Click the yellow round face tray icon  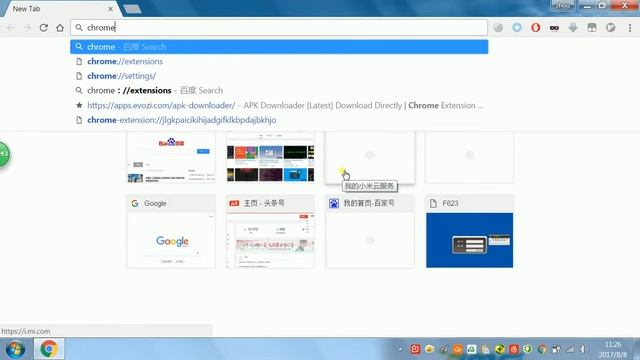(x=429, y=349)
